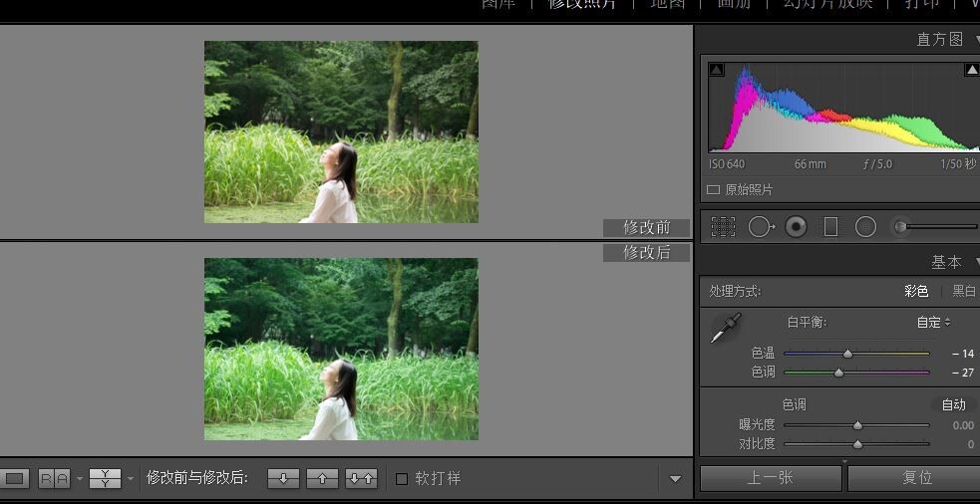
Task: Open the 图库 module
Action: (x=497, y=4)
